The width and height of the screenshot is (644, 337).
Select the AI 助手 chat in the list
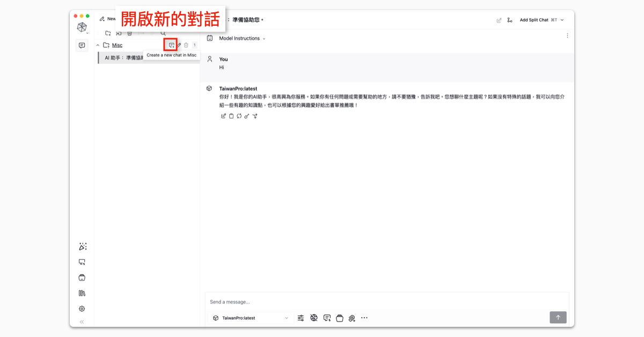[x=149, y=57]
